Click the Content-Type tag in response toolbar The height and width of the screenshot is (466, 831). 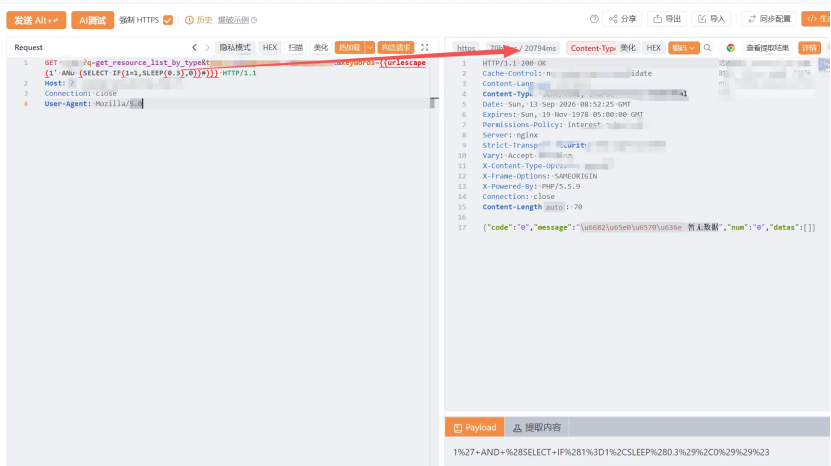tap(592, 48)
